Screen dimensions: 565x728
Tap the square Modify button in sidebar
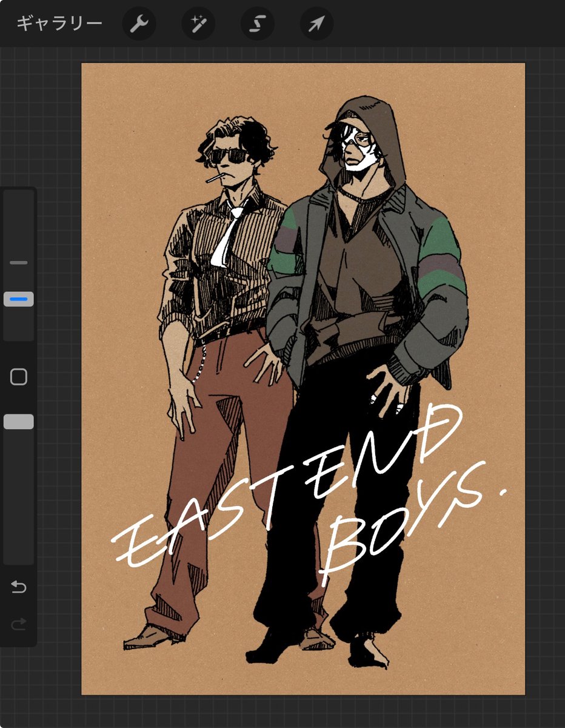coord(19,377)
